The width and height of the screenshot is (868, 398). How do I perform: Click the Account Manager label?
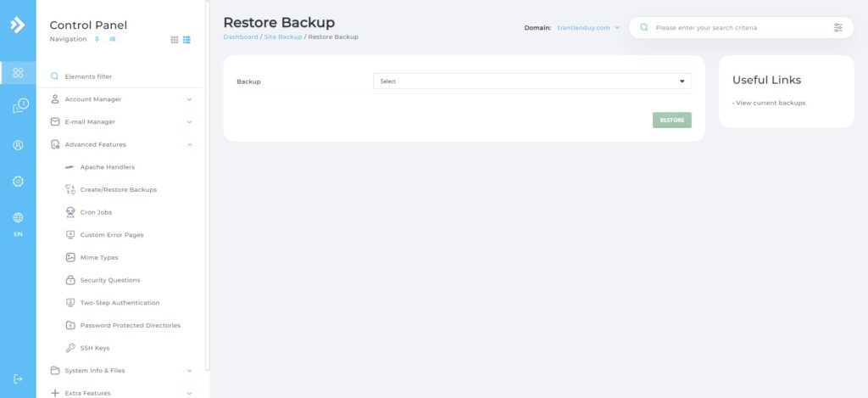(x=93, y=99)
